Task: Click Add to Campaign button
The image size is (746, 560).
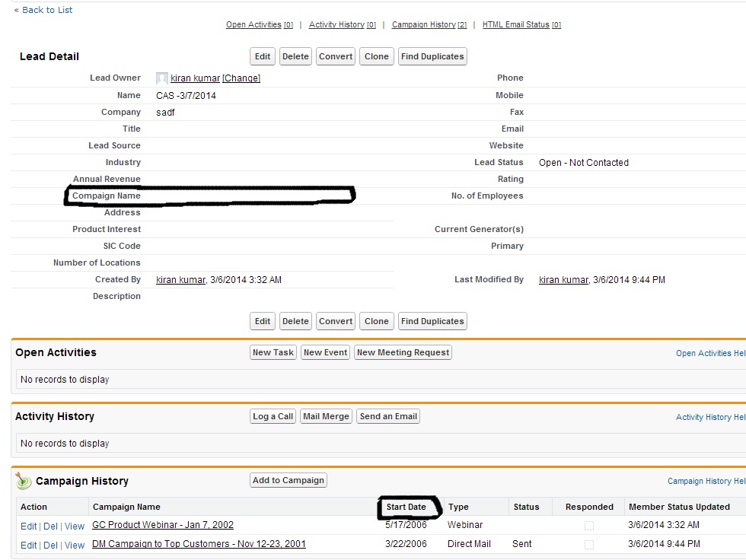Action: [289, 480]
